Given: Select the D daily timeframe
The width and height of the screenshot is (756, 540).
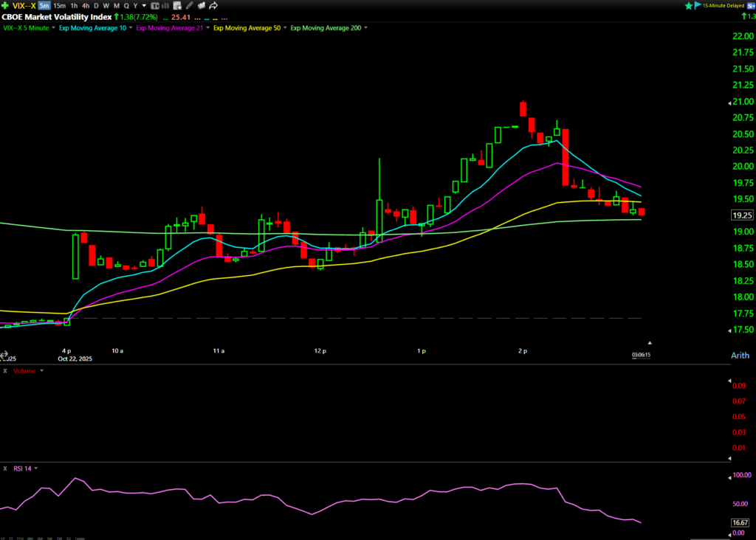Looking at the screenshot, I should point(96,6).
